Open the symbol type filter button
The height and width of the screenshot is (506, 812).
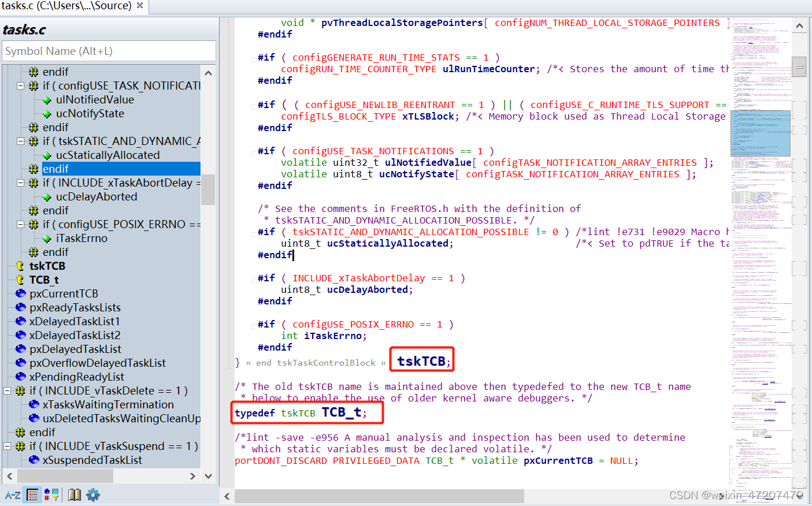click(x=51, y=495)
